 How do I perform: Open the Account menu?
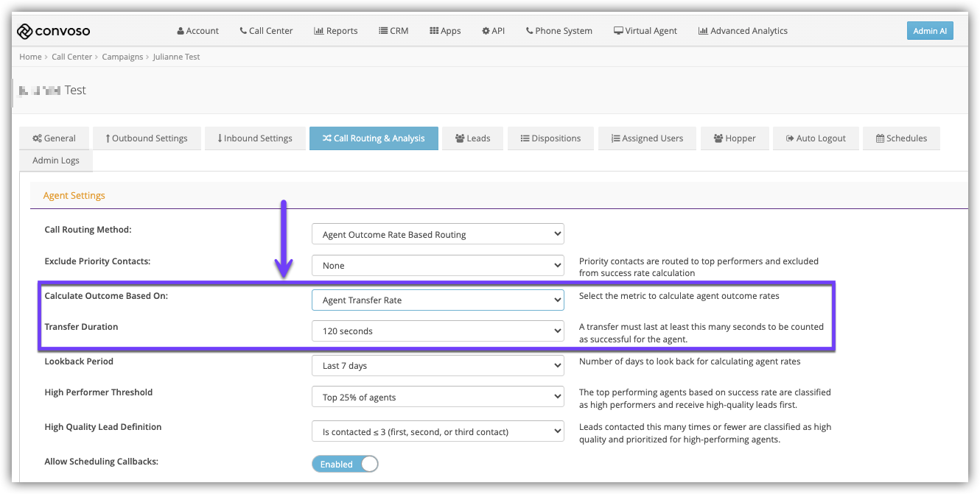[x=197, y=31]
